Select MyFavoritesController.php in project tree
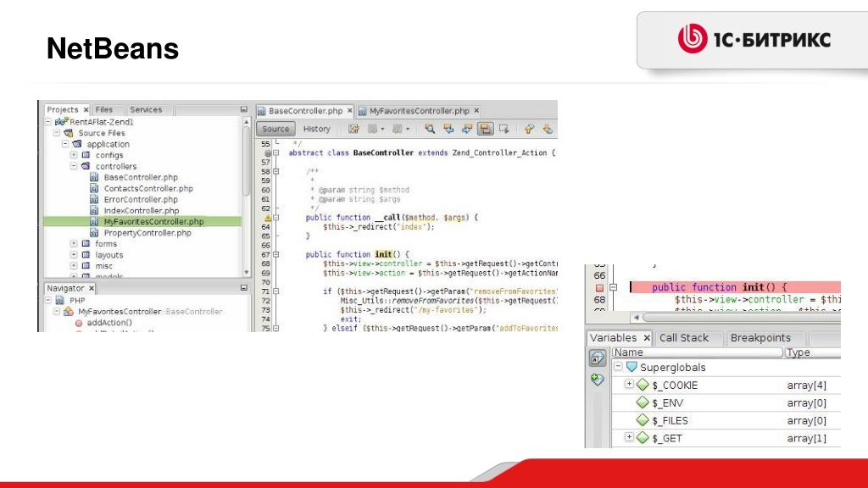This screenshot has width=868, height=488. [x=154, y=221]
